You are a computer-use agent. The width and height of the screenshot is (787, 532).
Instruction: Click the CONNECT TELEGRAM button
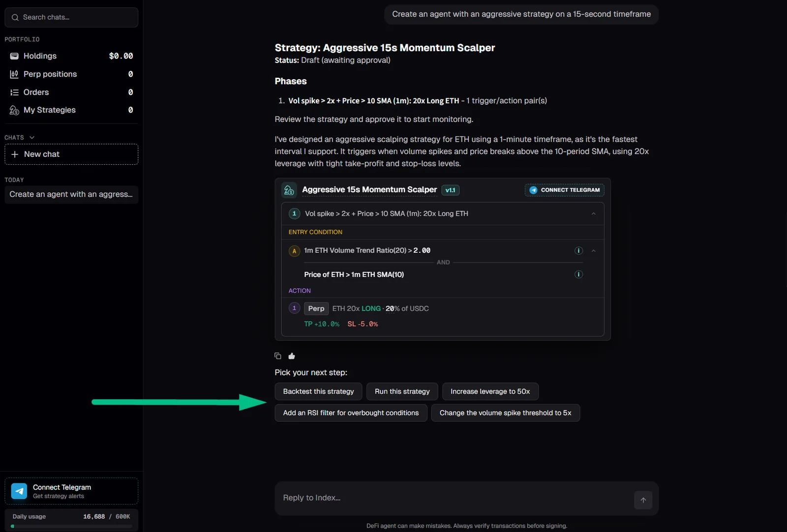(x=565, y=190)
